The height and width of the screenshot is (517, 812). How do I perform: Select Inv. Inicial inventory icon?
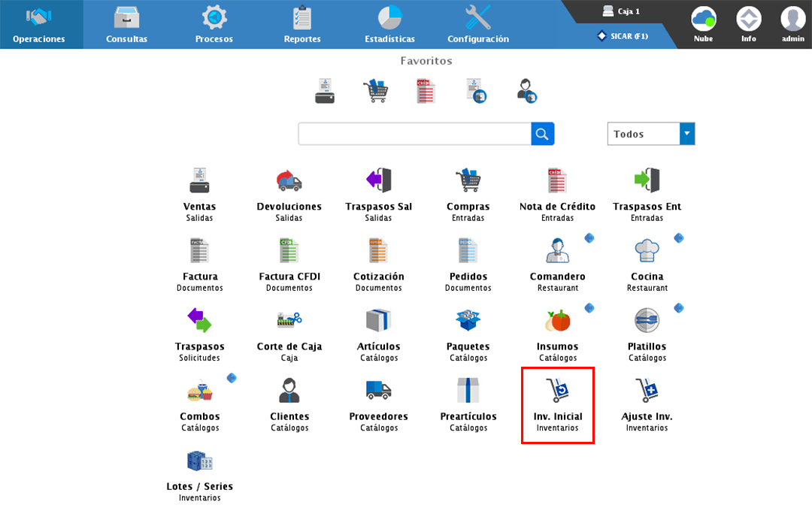click(557, 392)
